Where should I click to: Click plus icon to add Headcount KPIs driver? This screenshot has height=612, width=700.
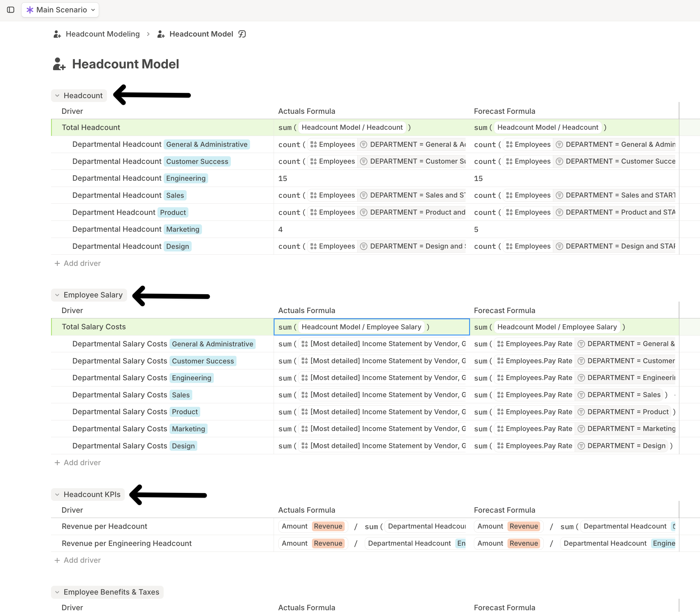point(57,560)
